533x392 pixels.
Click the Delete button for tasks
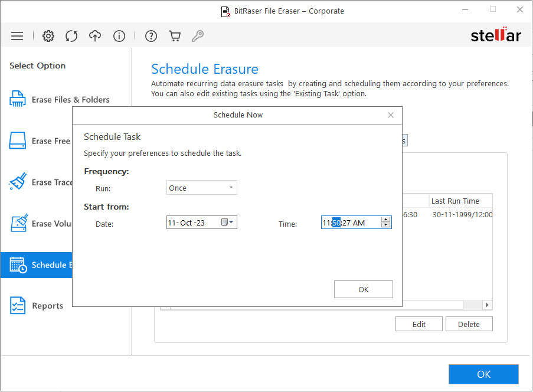[x=469, y=324]
